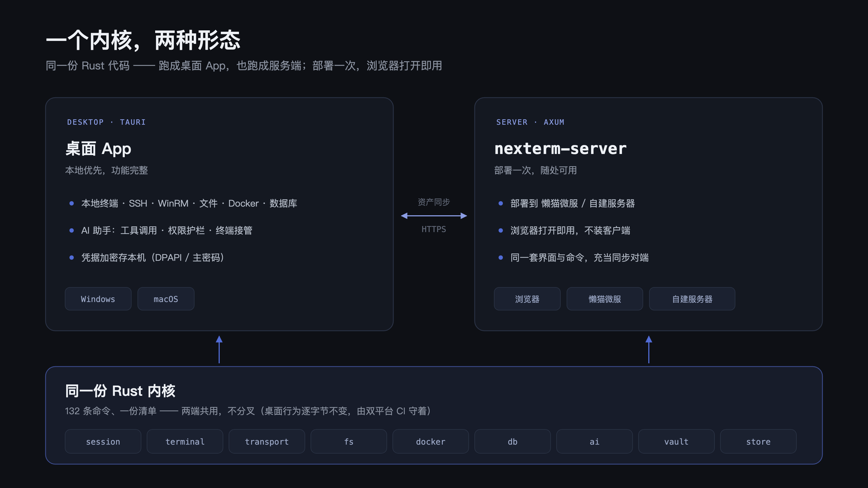This screenshot has width=868, height=488.
Task: Click the text 部署一次，随处可用
Action: 535,171
